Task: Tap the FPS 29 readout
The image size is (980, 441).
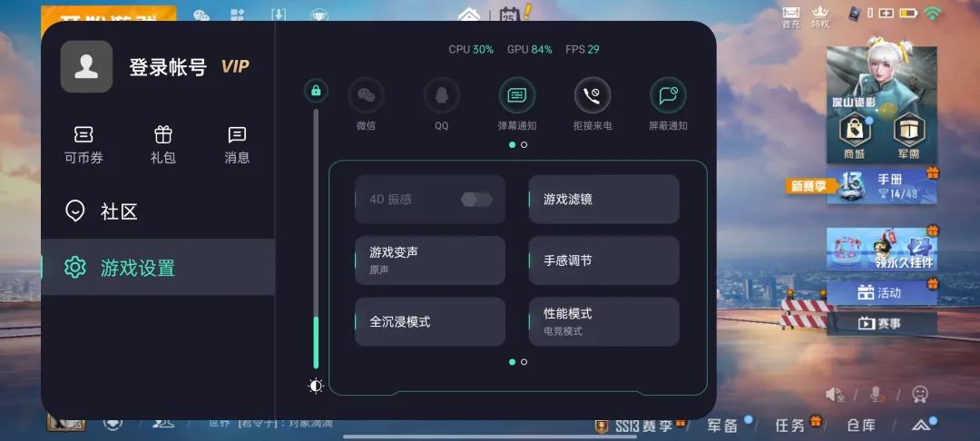Action: point(583,49)
